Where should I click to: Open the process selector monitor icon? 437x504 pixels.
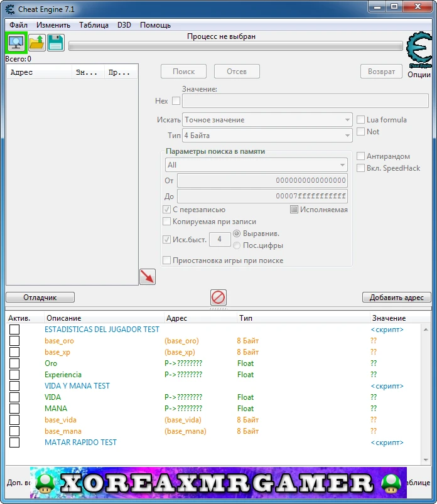click(16, 43)
